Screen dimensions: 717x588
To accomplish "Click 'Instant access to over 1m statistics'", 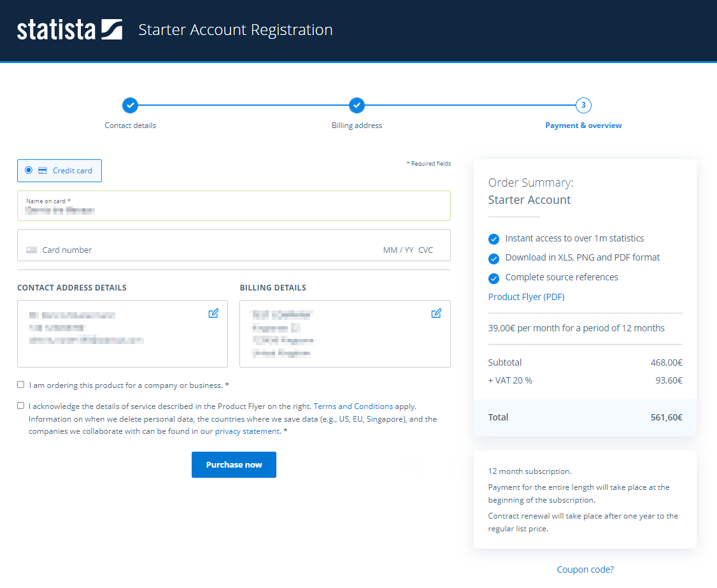I will point(574,238).
